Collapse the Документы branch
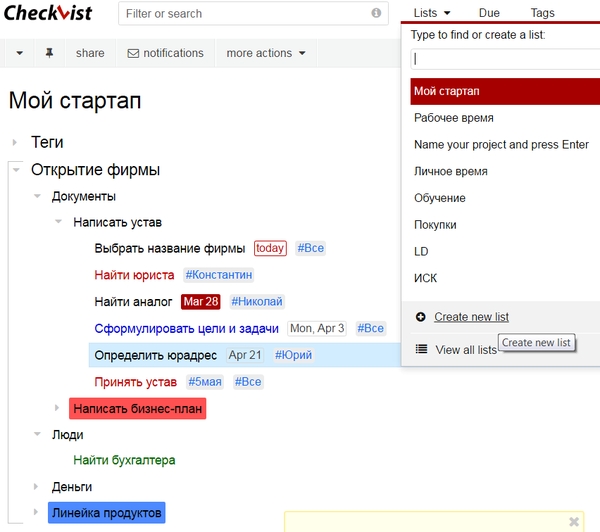 [37, 196]
